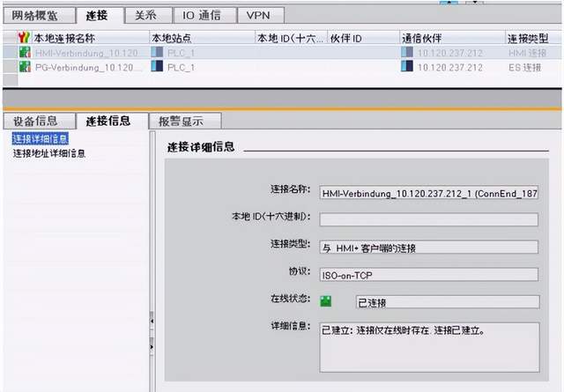Viewport: 564px width, 392px height.
Task: Click the PG-Verbindung row connection status icon
Action: pos(25,67)
